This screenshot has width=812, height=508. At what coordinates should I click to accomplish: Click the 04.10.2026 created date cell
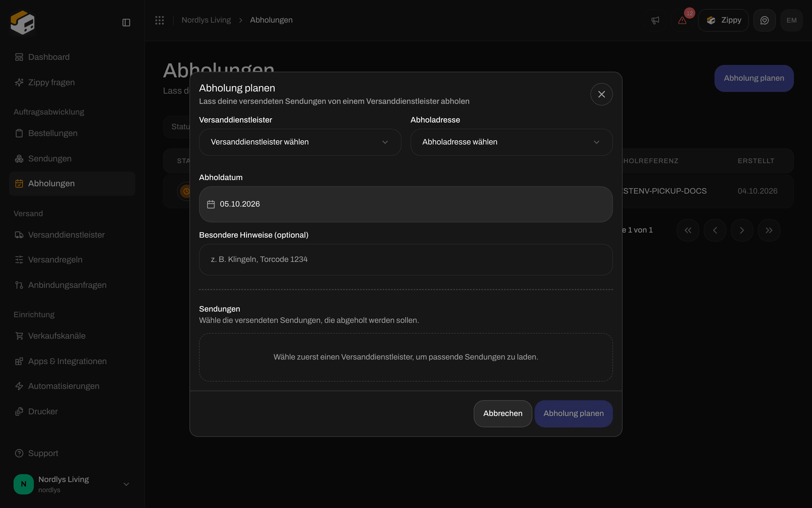(757, 191)
